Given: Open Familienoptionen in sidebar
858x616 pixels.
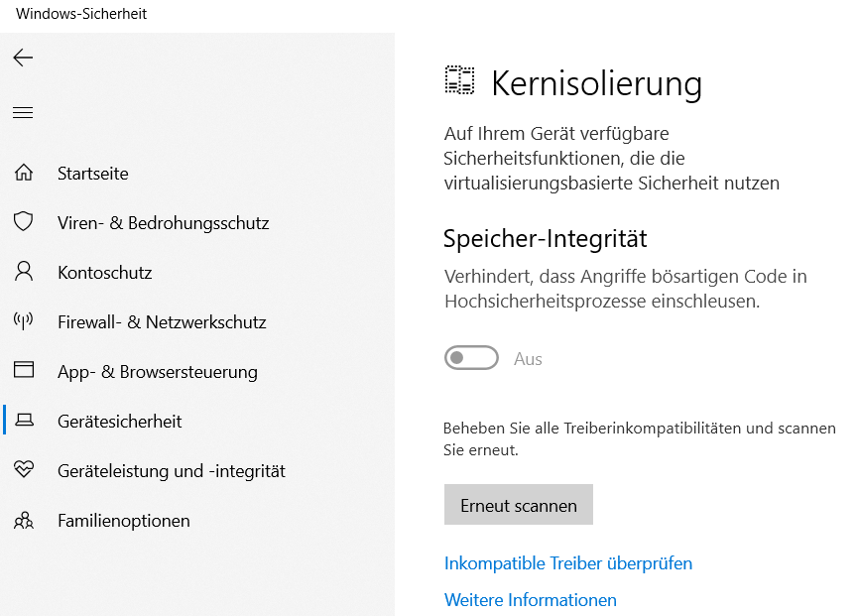Looking at the screenshot, I should pos(124,521).
